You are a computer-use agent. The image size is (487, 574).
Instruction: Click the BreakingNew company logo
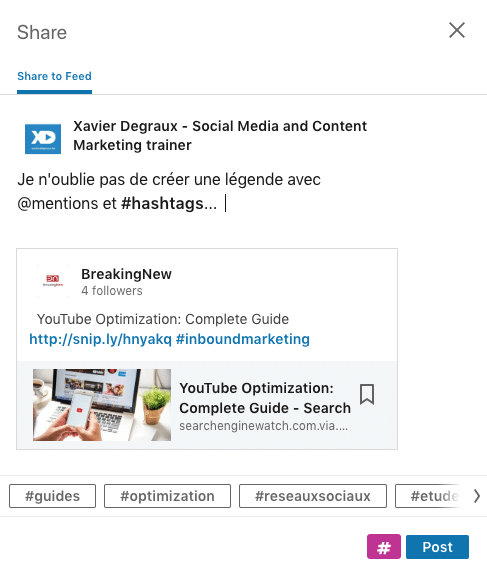click(53, 280)
